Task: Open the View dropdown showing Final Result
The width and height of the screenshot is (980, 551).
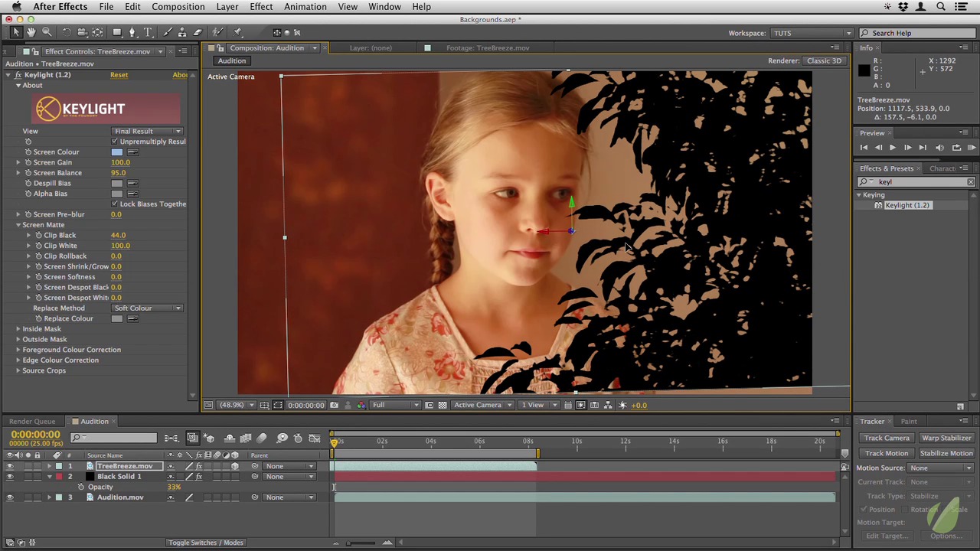Action: (x=146, y=131)
